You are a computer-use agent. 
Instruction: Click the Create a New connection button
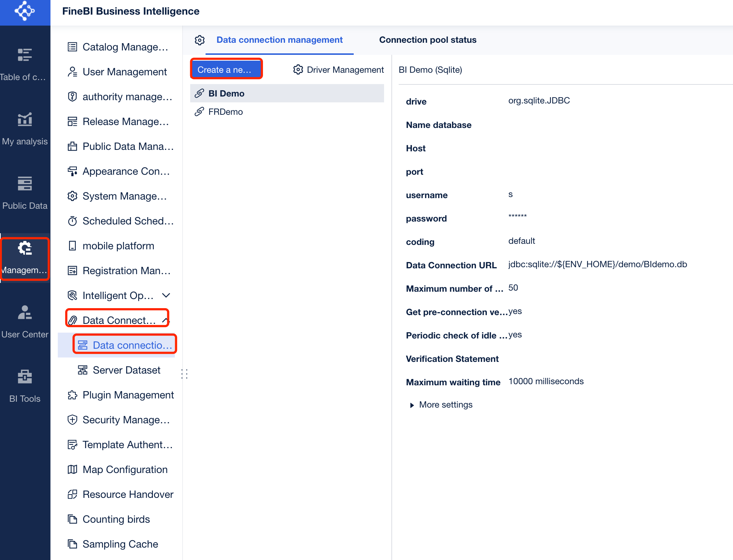tap(226, 70)
